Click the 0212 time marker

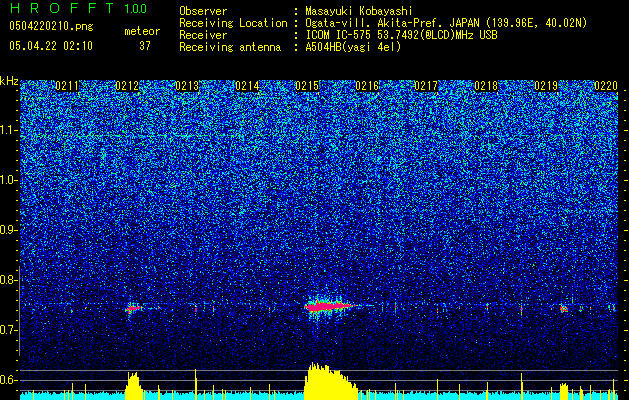[x=127, y=86]
